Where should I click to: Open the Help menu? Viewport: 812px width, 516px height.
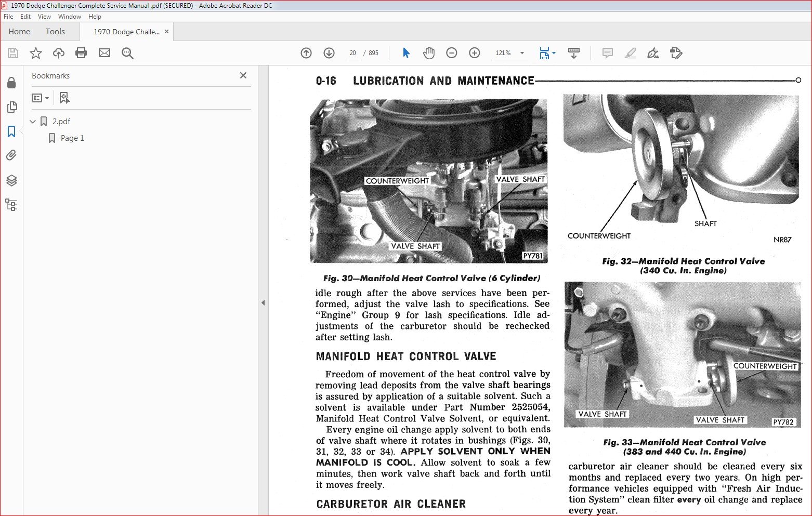click(95, 17)
